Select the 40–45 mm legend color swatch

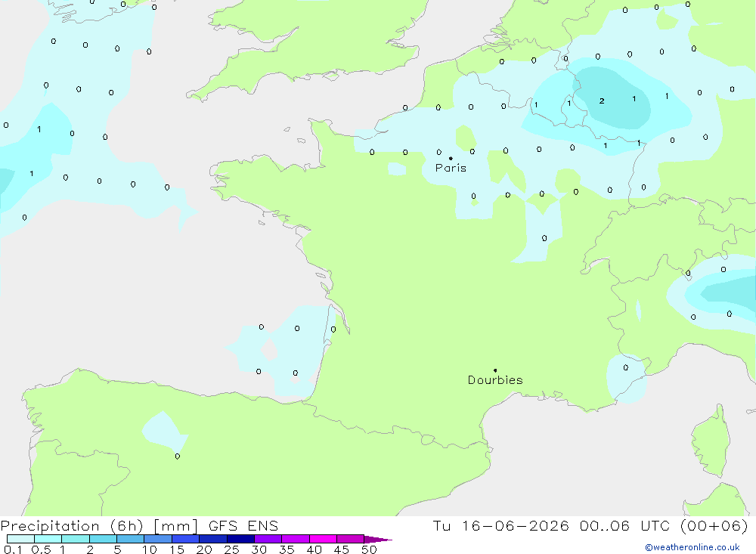323,539
